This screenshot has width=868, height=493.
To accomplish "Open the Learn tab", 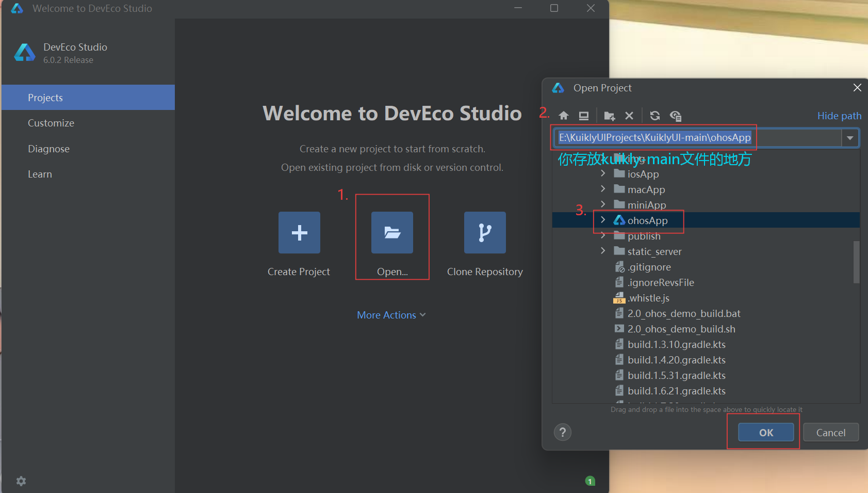I will [88, 174].
